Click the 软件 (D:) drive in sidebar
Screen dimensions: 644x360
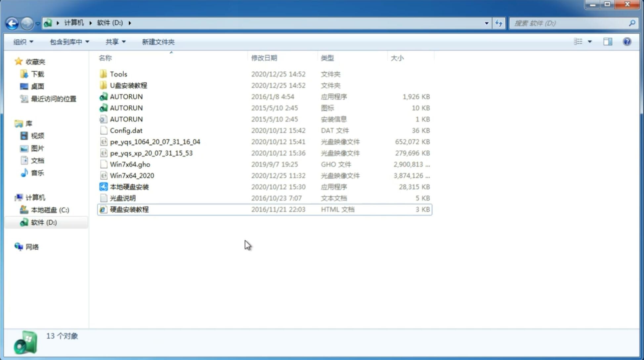click(43, 222)
